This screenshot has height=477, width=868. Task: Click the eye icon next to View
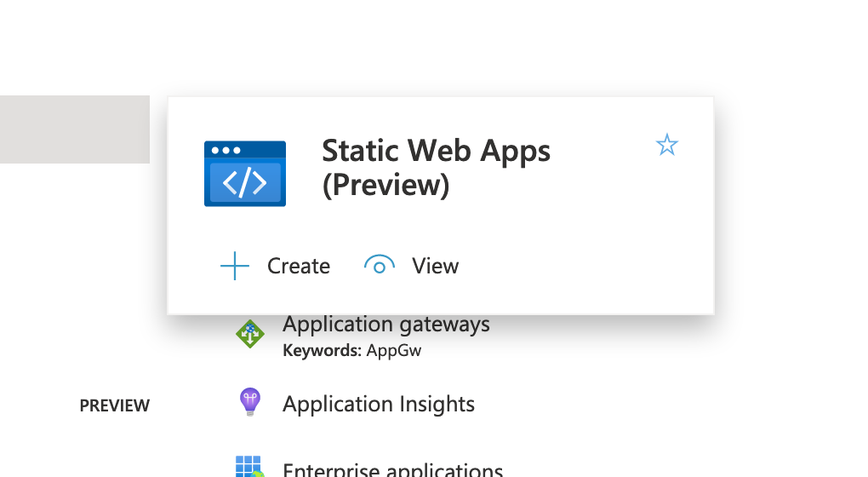380,265
